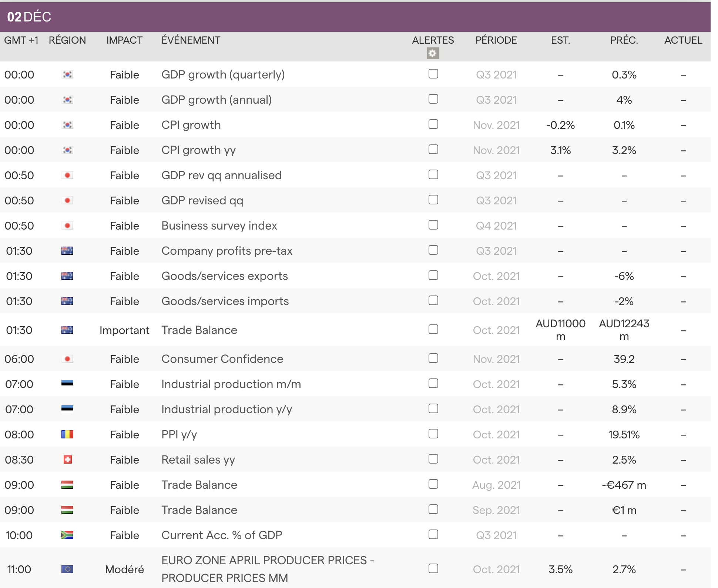Screen dimensions: 718x588
Task: Click the Euro zone flag at 11:00
Action: click(67, 569)
